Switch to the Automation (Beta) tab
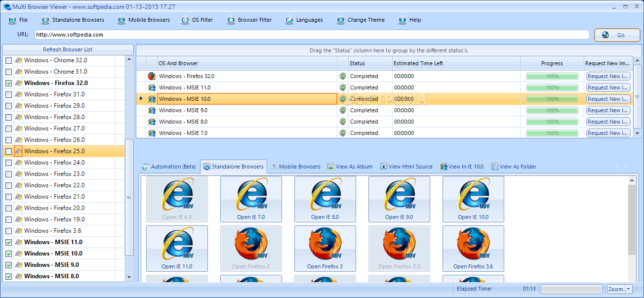 [x=169, y=167]
